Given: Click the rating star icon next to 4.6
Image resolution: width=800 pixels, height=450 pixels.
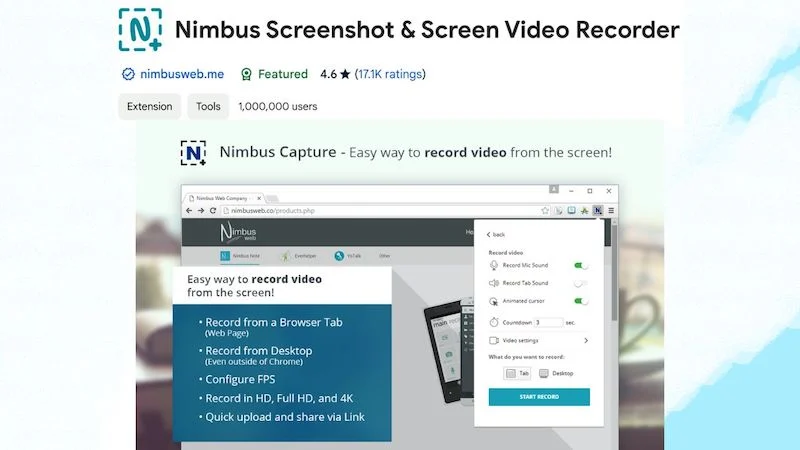Looking at the screenshot, I should pyautogui.click(x=345, y=74).
